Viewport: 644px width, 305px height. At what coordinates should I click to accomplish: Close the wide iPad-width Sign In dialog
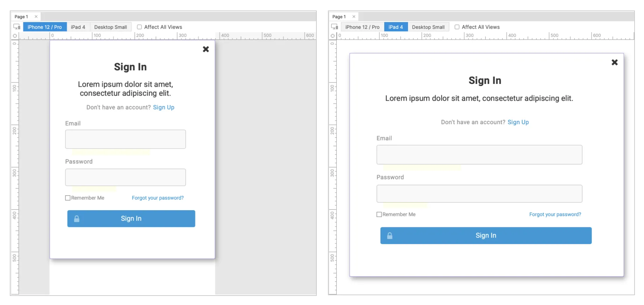614,62
